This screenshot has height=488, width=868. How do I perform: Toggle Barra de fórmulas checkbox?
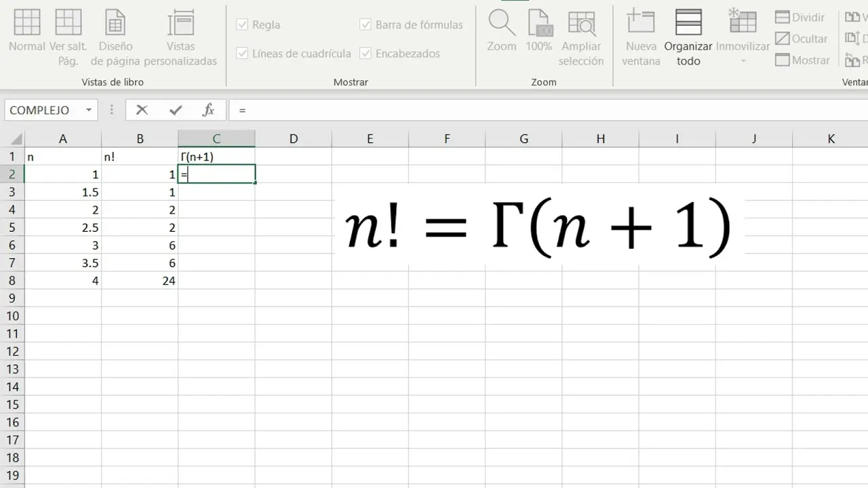pyautogui.click(x=366, y=25)
